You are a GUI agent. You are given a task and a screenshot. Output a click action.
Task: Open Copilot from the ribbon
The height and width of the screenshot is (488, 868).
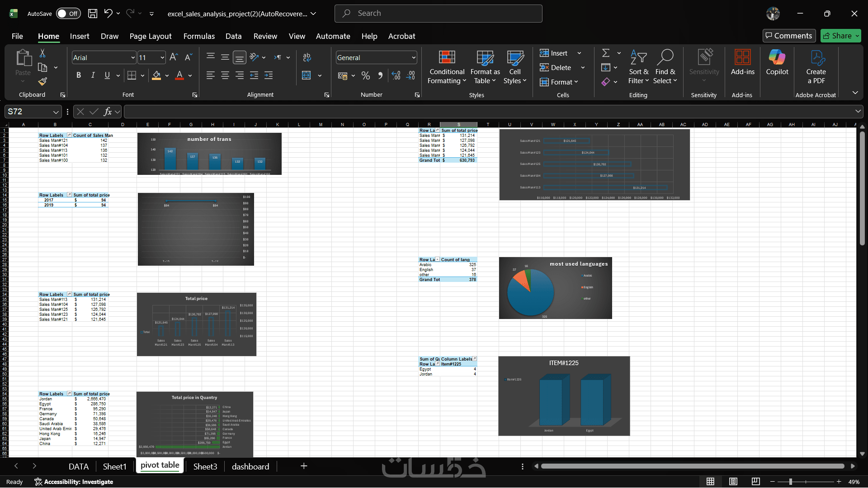(777, 63)
